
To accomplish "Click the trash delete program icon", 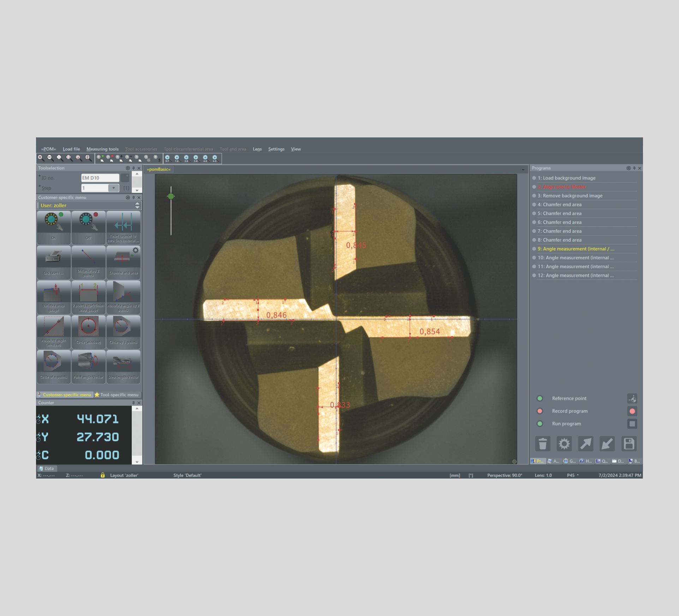I will (542, 444).
